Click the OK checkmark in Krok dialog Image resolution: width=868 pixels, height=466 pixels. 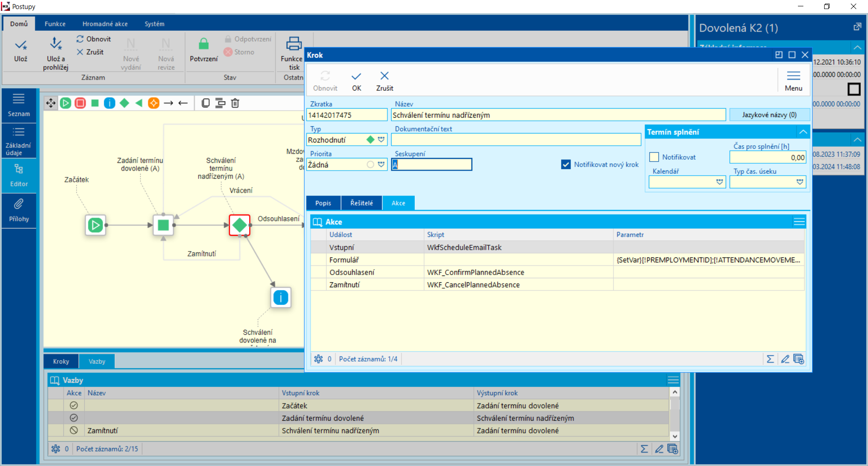click(356, 81)
